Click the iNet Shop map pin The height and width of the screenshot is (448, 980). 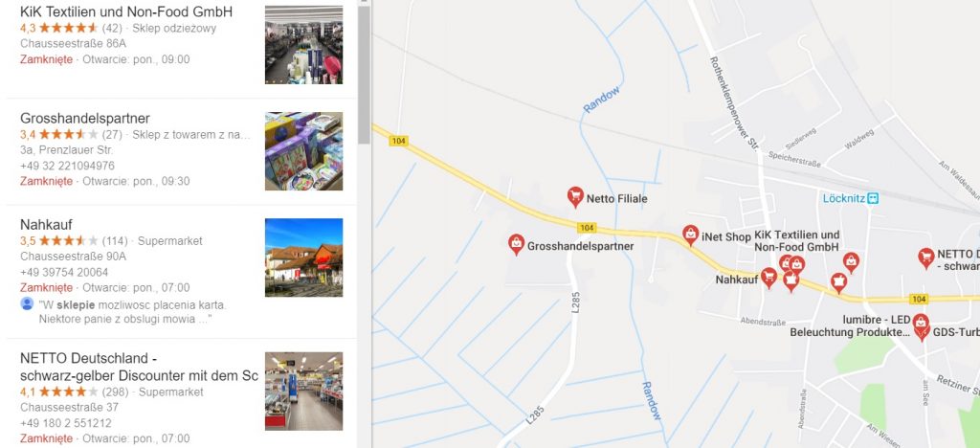(x=690, y=235)
